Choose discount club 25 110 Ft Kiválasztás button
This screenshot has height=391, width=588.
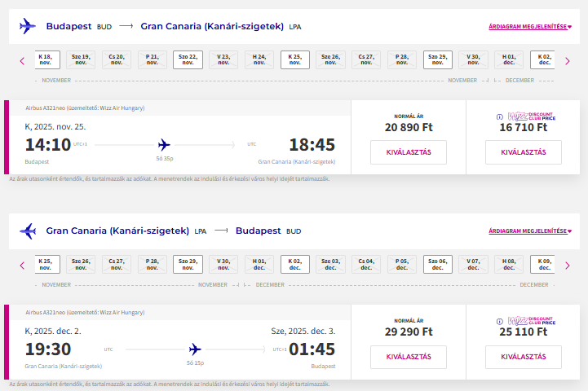[x=523, y=357]
